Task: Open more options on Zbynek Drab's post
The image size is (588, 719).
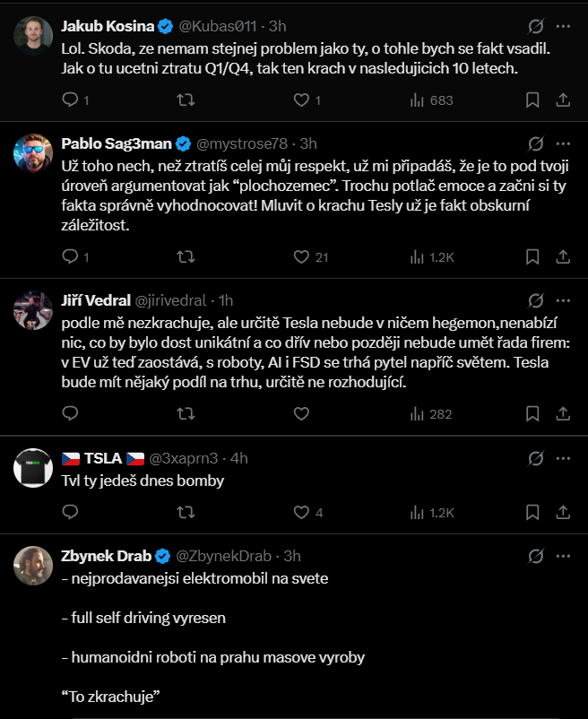Action: click(x=563, y=557)
